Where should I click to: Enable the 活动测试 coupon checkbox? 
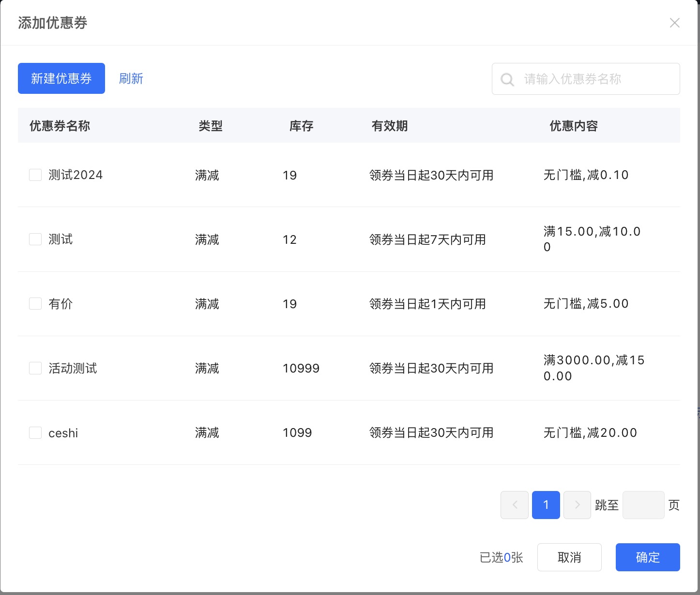tap(35, 368)
